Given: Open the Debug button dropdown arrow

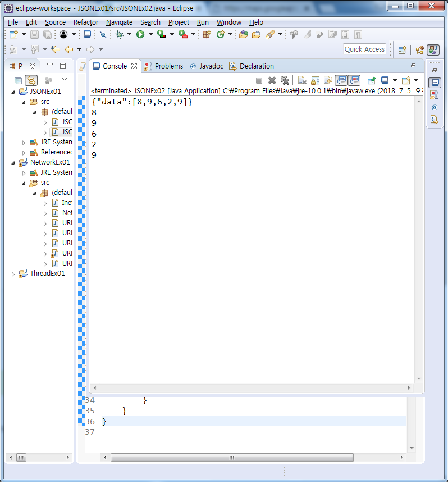Looking at the screenshot, I should coord(129,34).
